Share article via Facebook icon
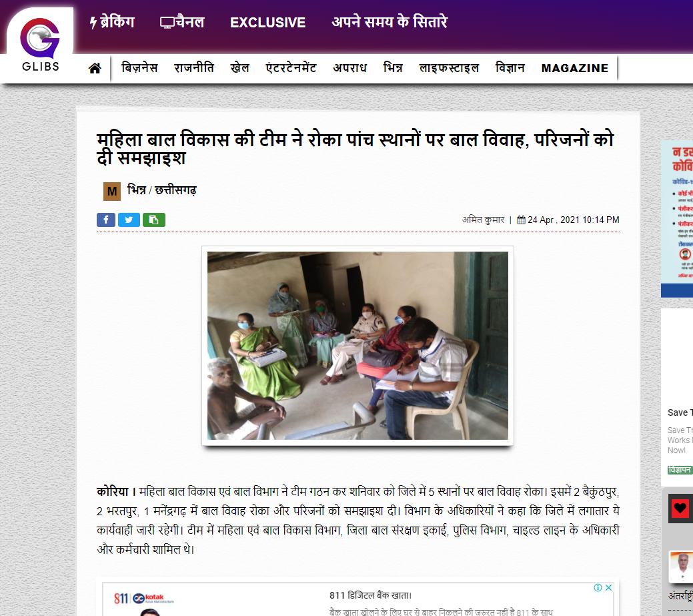The height and width of the screenshot is (616, 693). pos(106,220)
